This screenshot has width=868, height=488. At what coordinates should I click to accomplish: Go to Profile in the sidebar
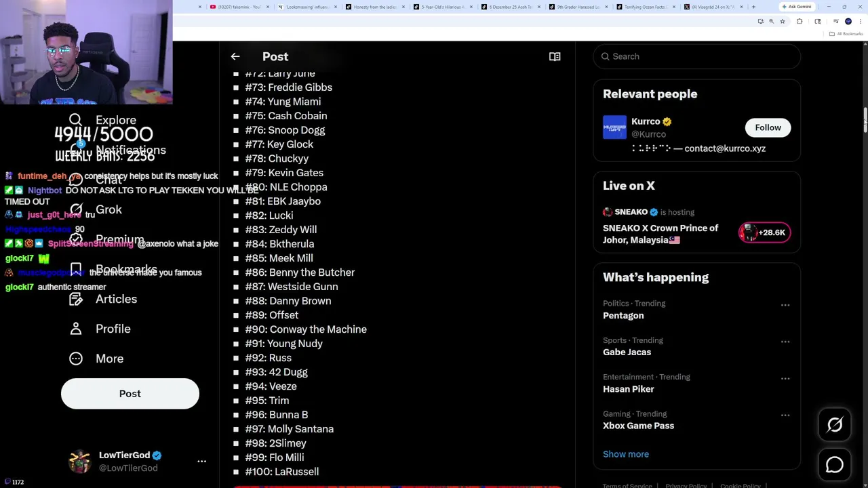pos(100,329)
